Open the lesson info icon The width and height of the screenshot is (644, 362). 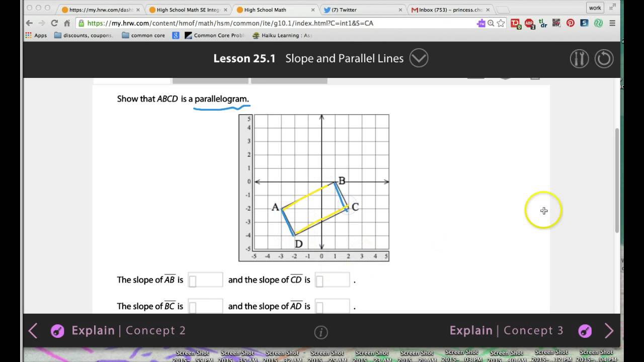321,332
